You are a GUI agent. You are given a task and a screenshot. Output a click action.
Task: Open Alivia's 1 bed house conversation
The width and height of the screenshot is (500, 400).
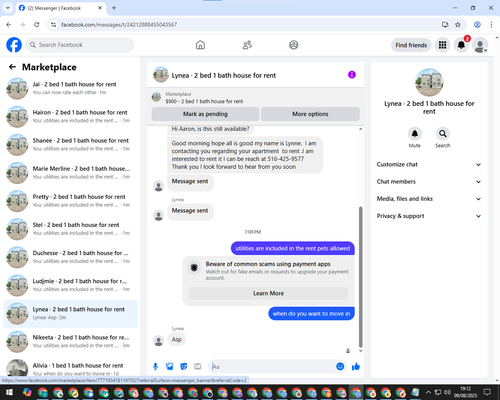(x=70, y=368)
